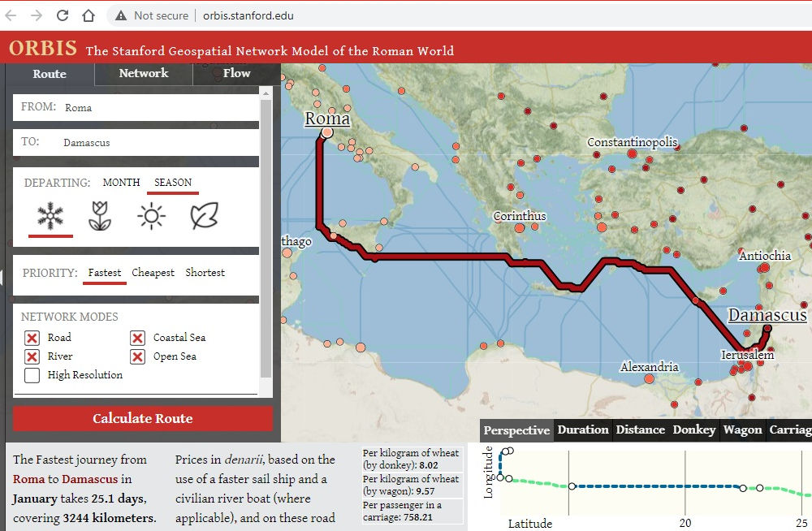This screenshot has height=531, width=812.
Task: Switch to the Duration chart tab
Action: click(583, 430)
